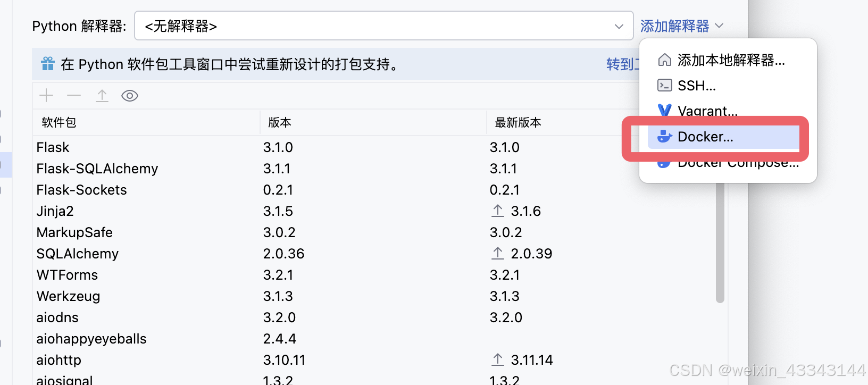This screenshot has width=868, height=385.
Task: Click the upgrade package arrow icon
Action: coord(102,95)
